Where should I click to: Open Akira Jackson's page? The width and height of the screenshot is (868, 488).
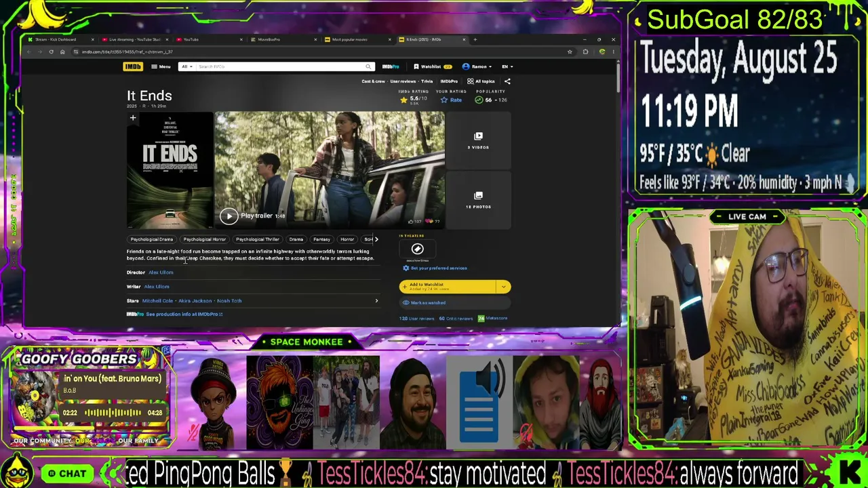coord(195,301)
